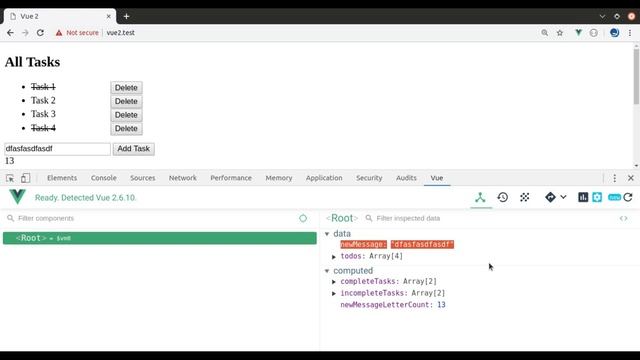
Task: Open the Chrome three-dot menu
Action: [630, 33]
